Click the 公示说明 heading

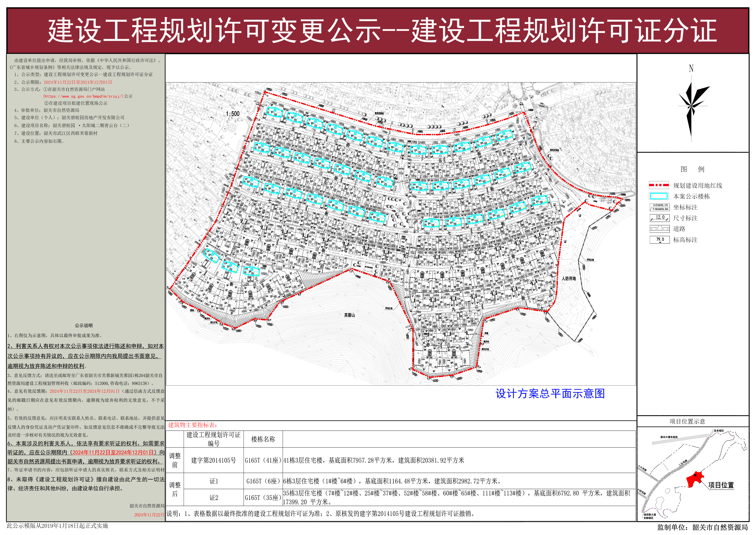(84, 325)
